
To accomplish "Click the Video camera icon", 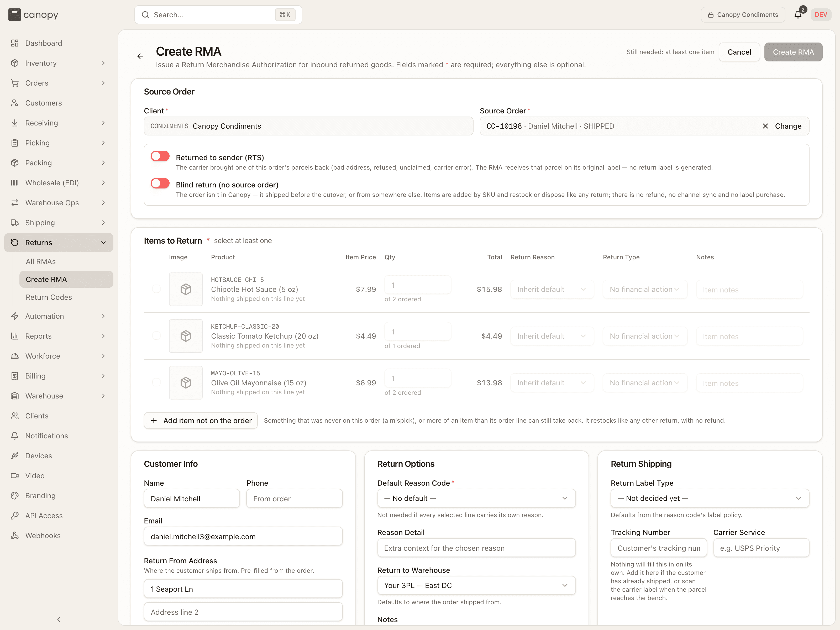I will 15,475.
